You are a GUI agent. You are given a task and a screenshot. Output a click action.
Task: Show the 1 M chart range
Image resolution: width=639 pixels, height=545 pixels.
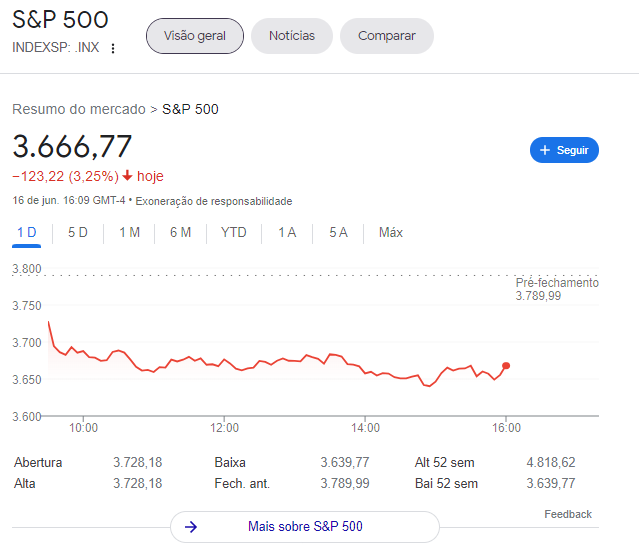coord(129,233)
